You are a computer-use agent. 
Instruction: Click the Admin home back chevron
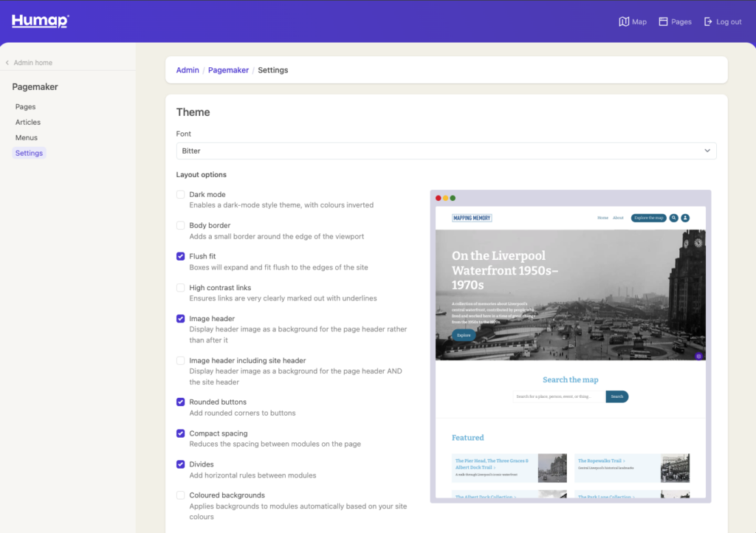coord(7,63)
